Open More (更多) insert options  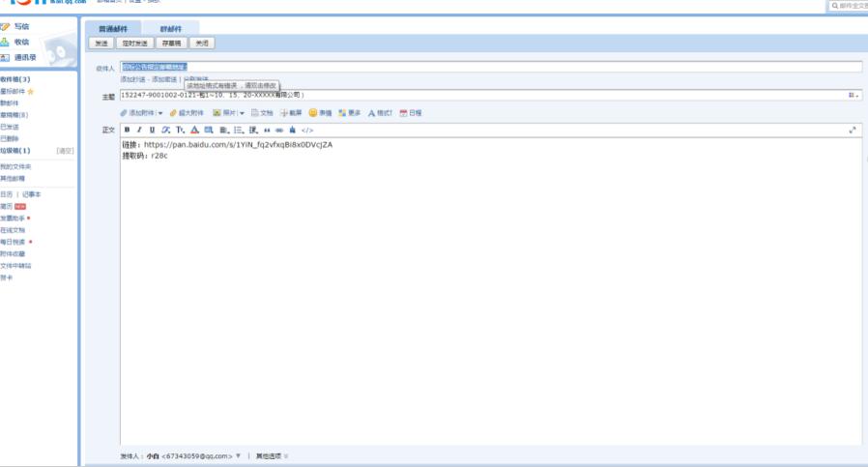[x=349, y=113]
